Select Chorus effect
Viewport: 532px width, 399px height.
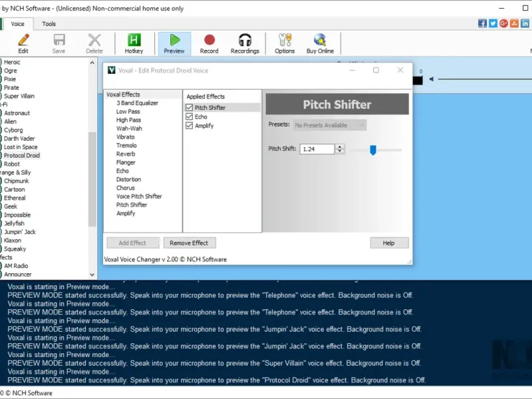point(126,188)
